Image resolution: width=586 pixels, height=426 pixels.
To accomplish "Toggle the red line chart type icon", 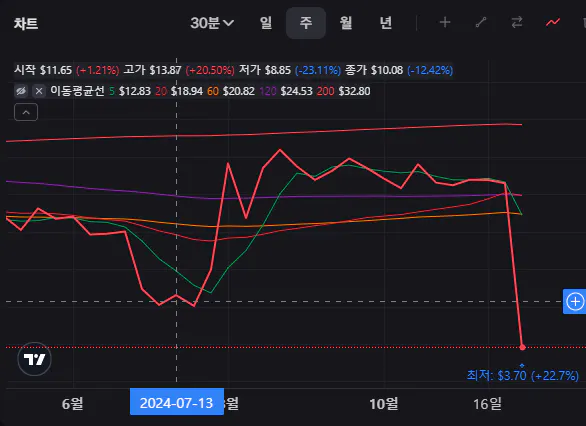I will [x=553, y=22].
